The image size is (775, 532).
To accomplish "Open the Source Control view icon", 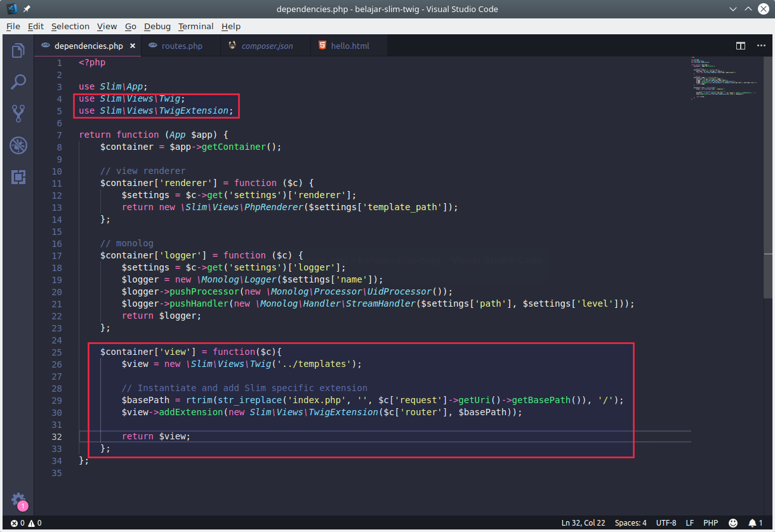I will (x=18, y=114).
